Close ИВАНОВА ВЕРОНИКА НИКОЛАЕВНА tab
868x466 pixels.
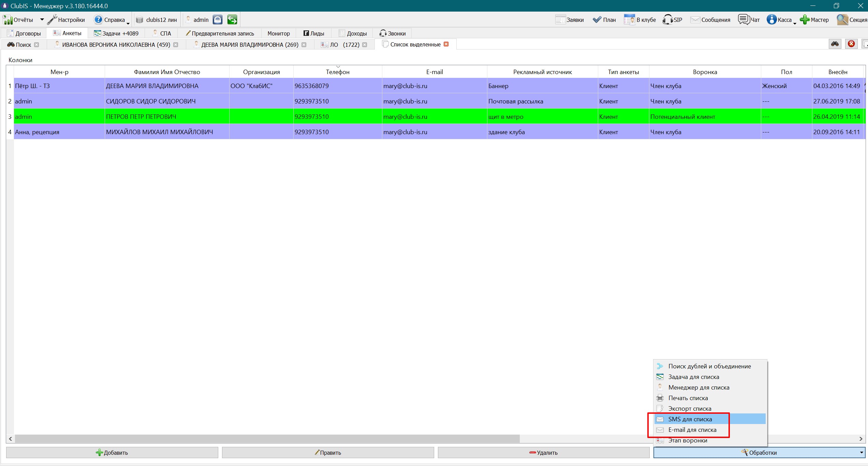(176, 45)
